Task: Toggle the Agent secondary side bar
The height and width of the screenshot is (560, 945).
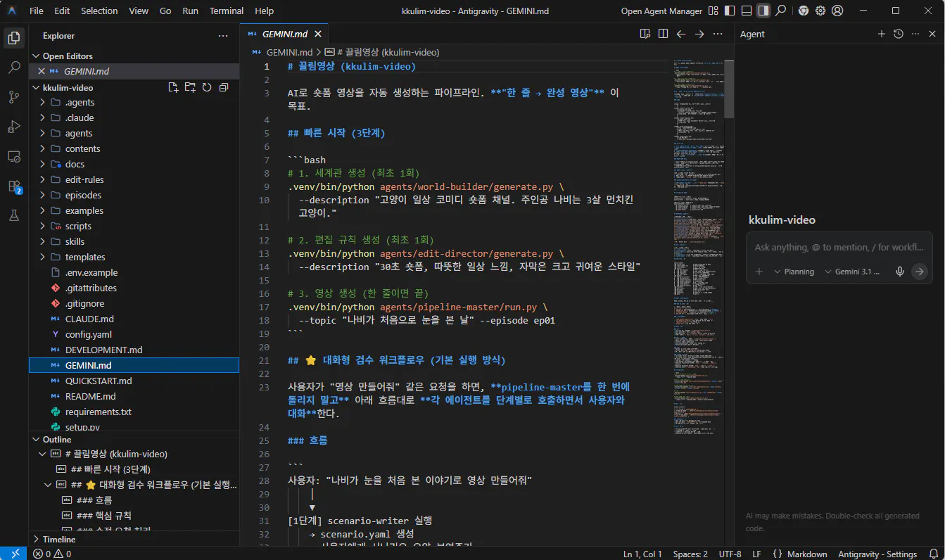Action: click(x=763, y=11)
